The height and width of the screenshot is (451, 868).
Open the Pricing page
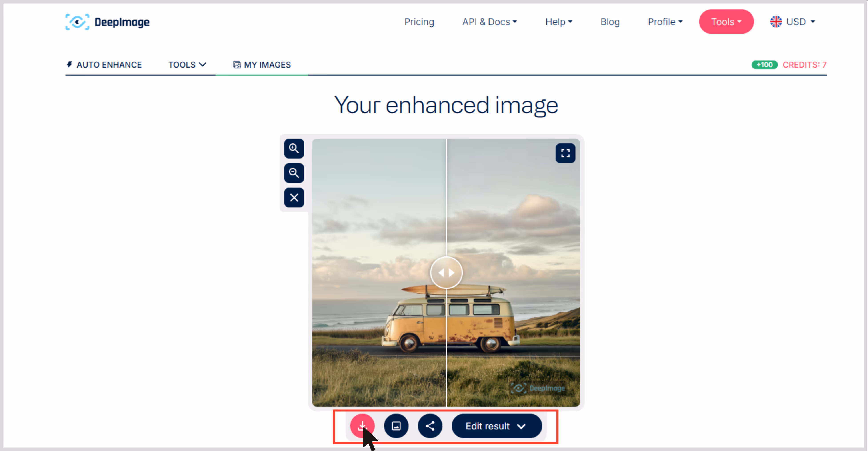point(419,22)
